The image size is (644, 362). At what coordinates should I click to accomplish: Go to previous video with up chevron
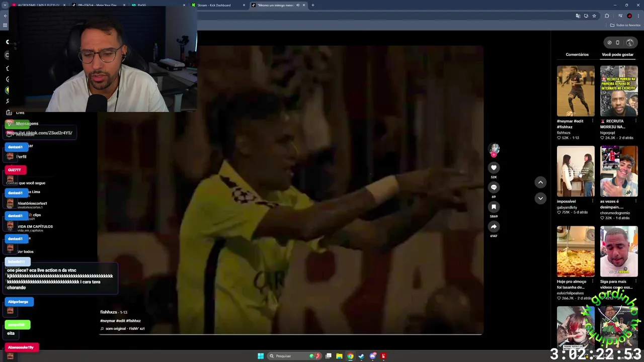click(x=540, y=183)
